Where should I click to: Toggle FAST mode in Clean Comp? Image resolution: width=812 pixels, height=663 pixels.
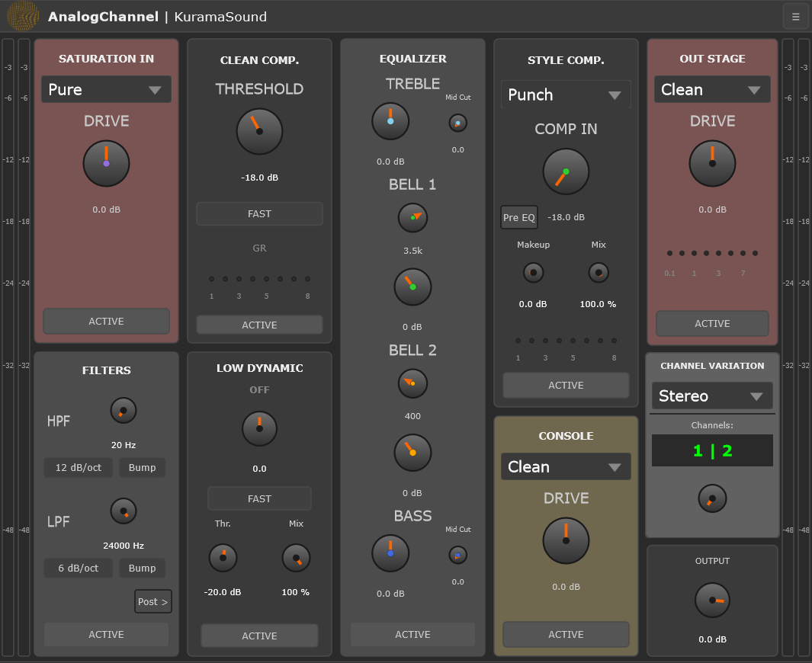(259, 213)
